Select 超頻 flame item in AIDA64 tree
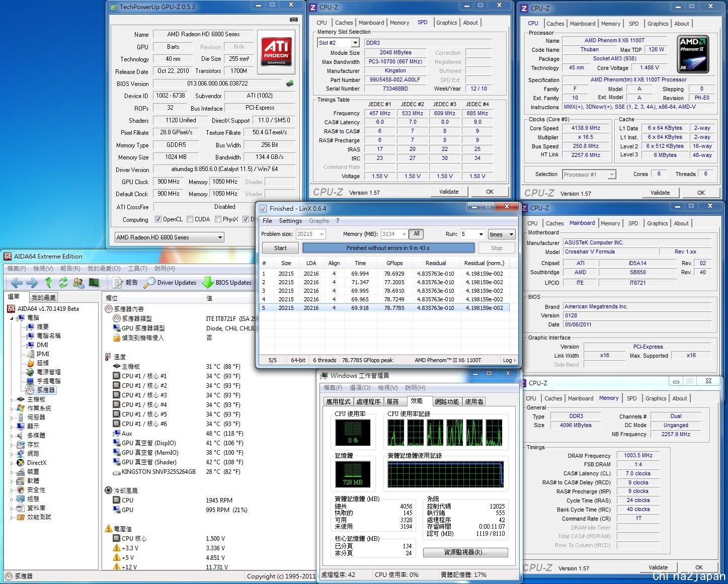The height and width of the screenshot is (584, 728). pyautogui.click(x=39, y=363)
